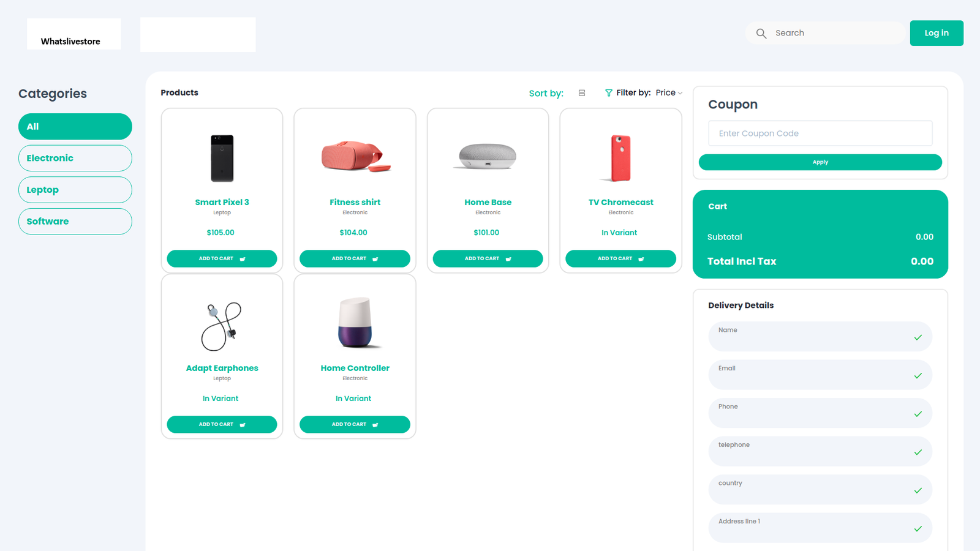Choose the Leptop category
The image size is (980, 551).
[x=75, y=190]
